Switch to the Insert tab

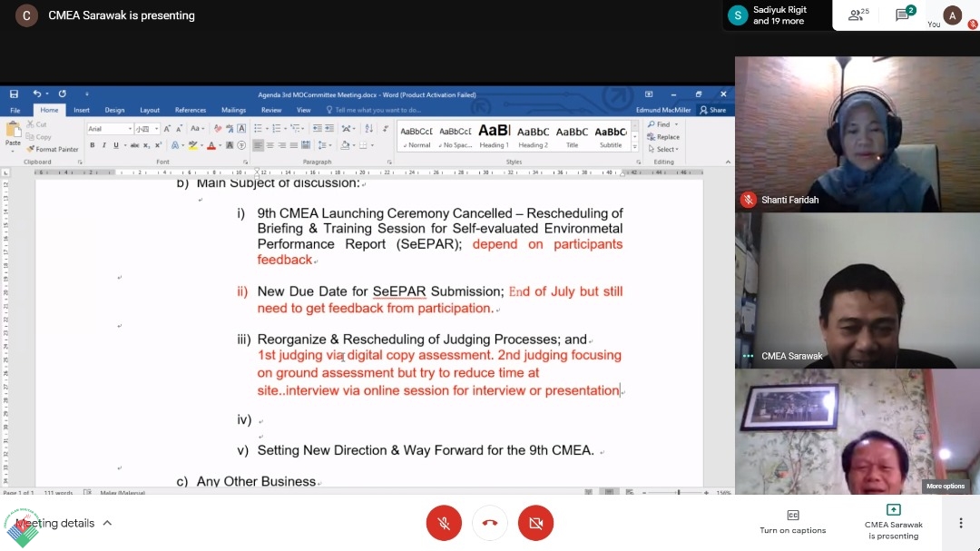pos(82,110)
